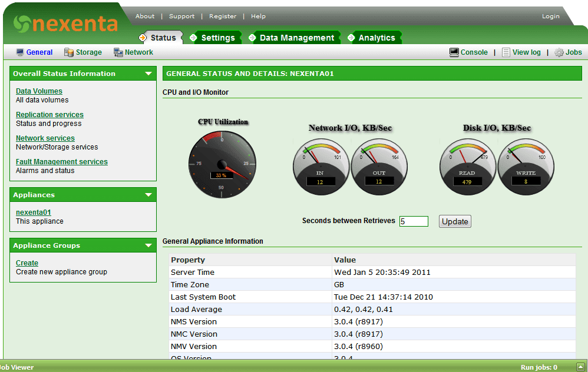Click the Settings tab arrow icon
588x372 pixels.
click(x=193, y=38)
